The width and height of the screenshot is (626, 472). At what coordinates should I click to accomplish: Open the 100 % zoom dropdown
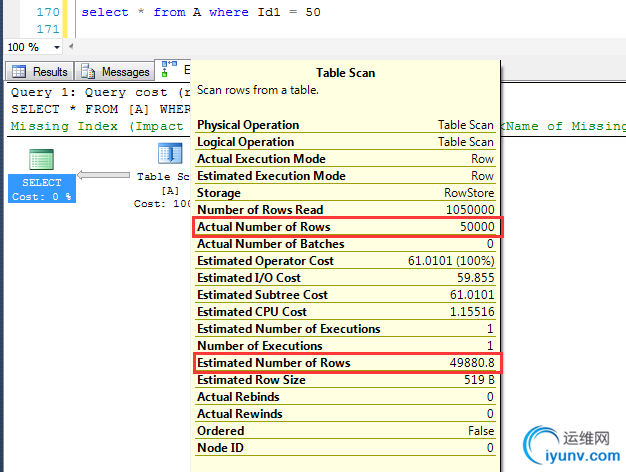[x=57, y=48]
